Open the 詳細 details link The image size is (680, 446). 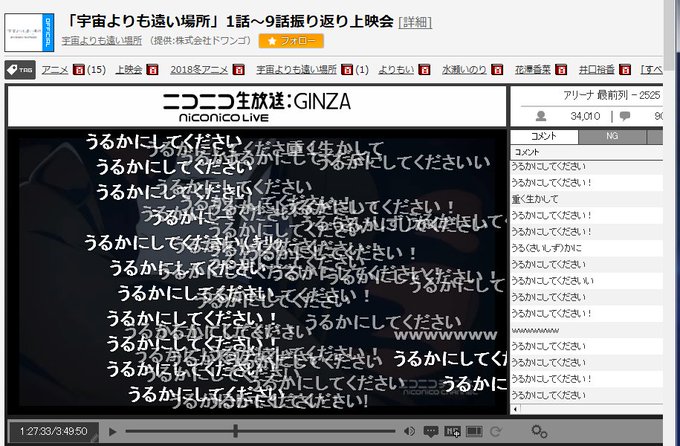[x=415, y=22]
